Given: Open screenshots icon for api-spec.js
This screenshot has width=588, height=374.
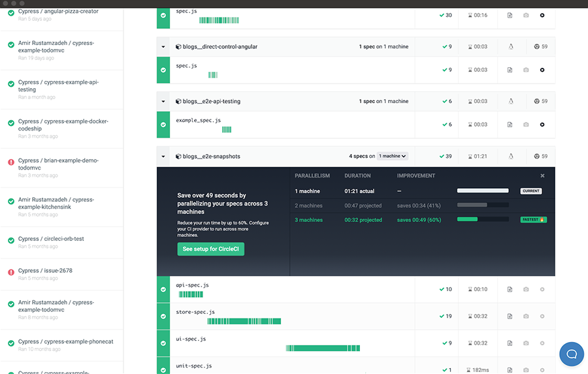Looking at the screenshot, I should (x=526, y=289).
